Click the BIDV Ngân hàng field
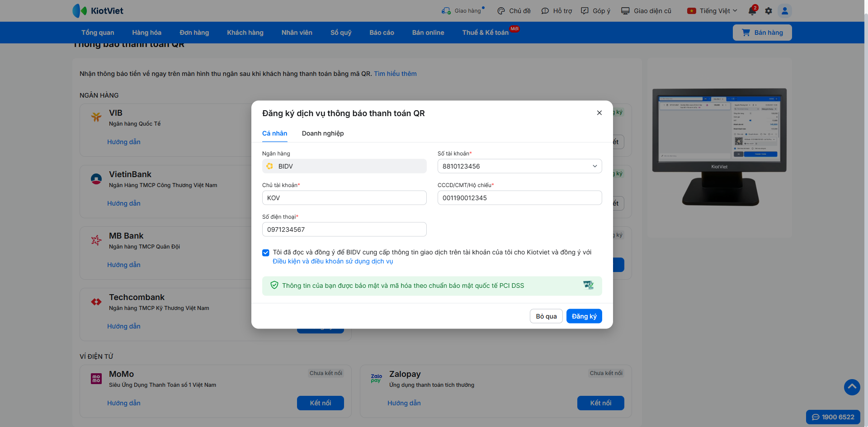The image size is (868, 427). pyautogui.click(x=344, y=166)
